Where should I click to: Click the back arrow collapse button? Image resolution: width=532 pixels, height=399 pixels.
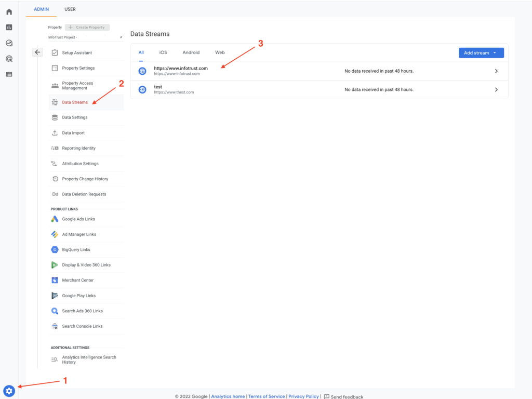pyautogui.click(x=37, y=52)
